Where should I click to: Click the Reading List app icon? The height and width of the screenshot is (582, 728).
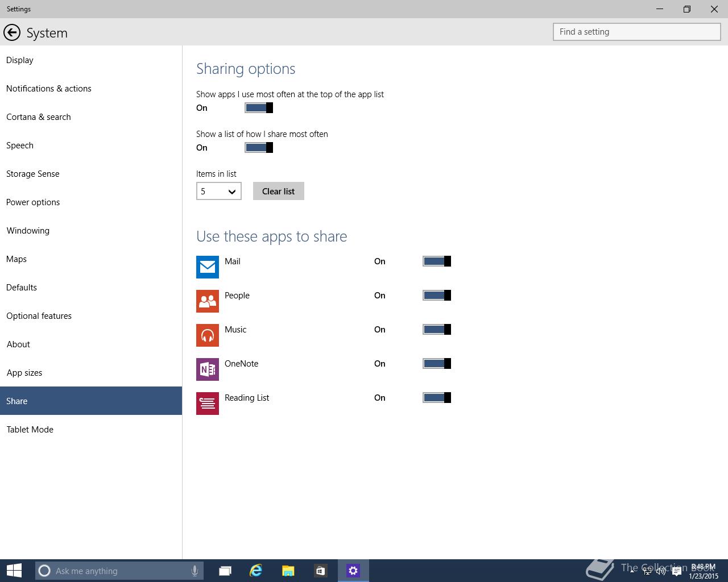(208, 404)
